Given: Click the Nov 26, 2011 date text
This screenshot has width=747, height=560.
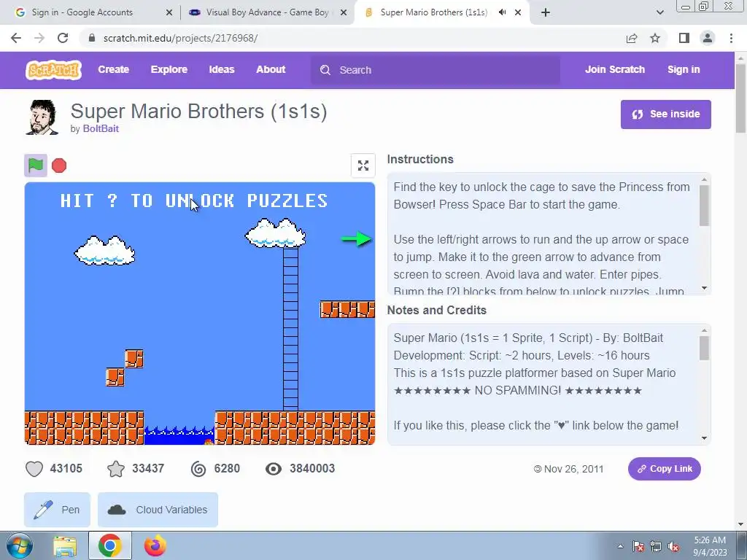Looking at the screenshot, I should [x=573, y=469].
